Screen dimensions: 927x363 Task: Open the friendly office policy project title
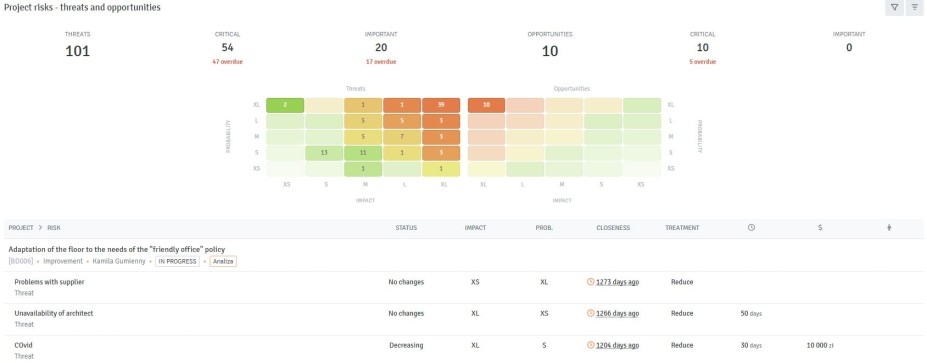pos(117,249)
